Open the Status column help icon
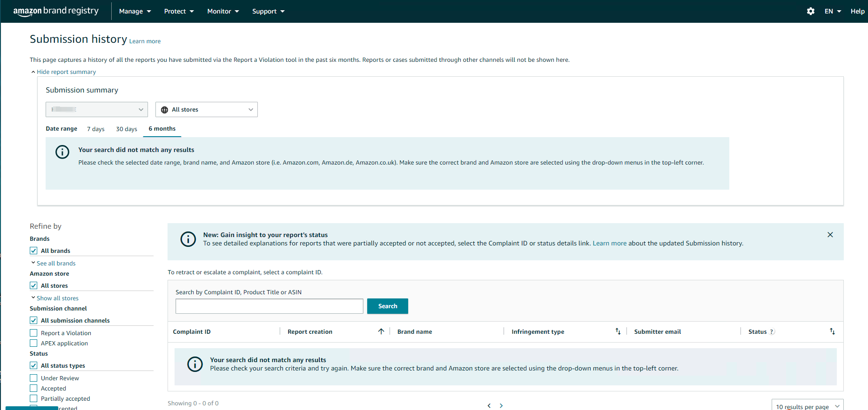 [772, 332]
